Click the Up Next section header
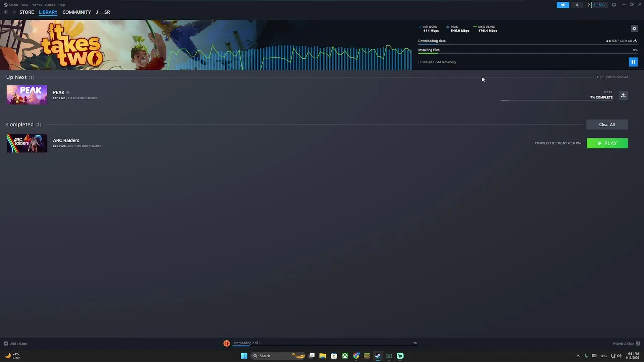This screenshot has height=362, width=644. [x=20, y=77]
